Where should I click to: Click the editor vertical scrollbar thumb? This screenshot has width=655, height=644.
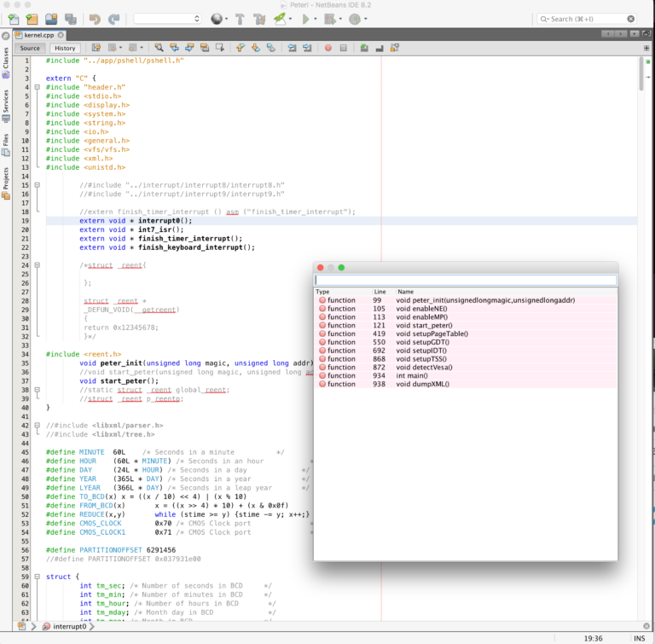(x=641, y=74)
